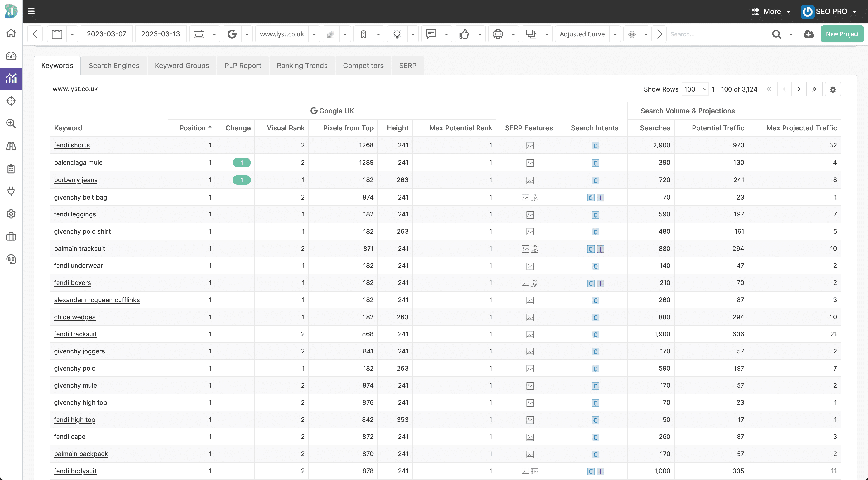868x480 pixels.
Task: Click the lightbulb ideas toolbar icon
Action: coord(397,34)
